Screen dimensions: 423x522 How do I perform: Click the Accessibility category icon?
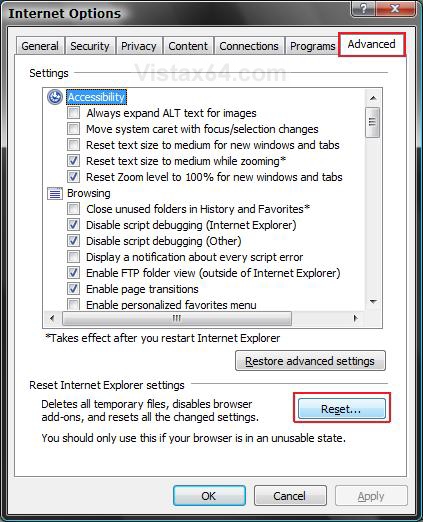pyautogui.click(x=55, y=97)
